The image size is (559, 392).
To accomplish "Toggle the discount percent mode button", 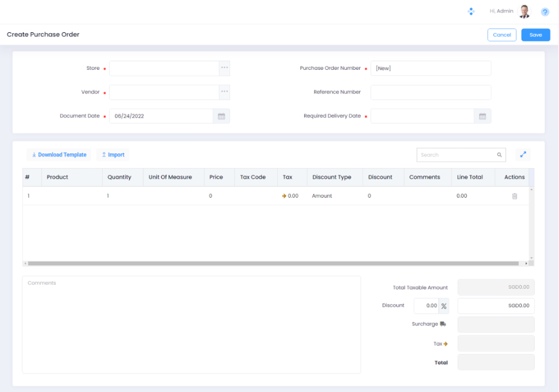I will (x=443, y=306).
